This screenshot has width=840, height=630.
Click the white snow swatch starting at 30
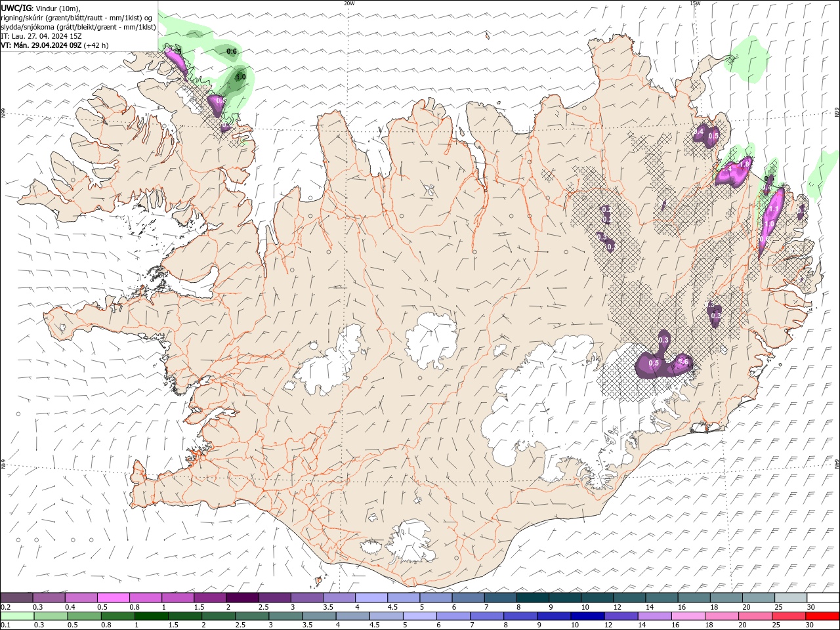click(x=822, y=598)
